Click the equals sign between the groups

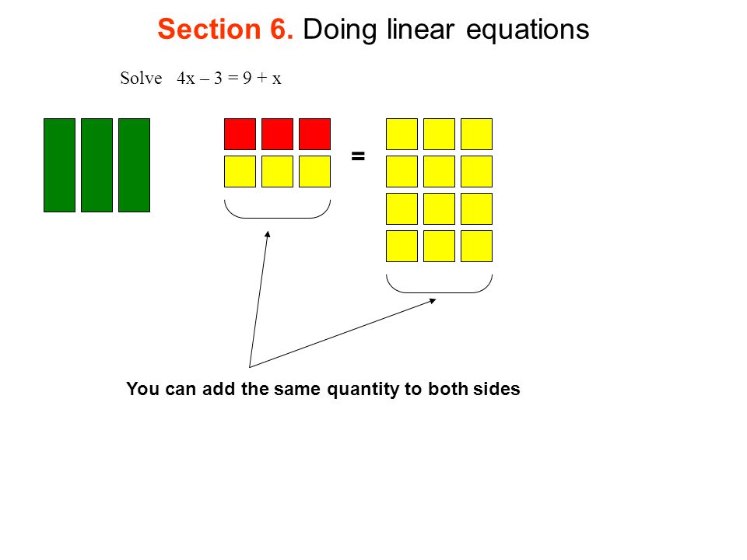pyautogui.click(x=358, y=156)
